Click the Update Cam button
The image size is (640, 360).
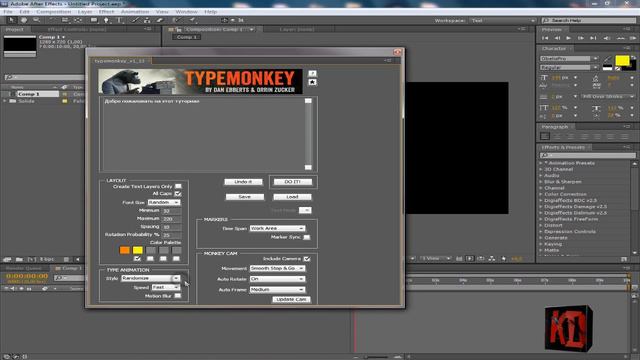(291, 299)
